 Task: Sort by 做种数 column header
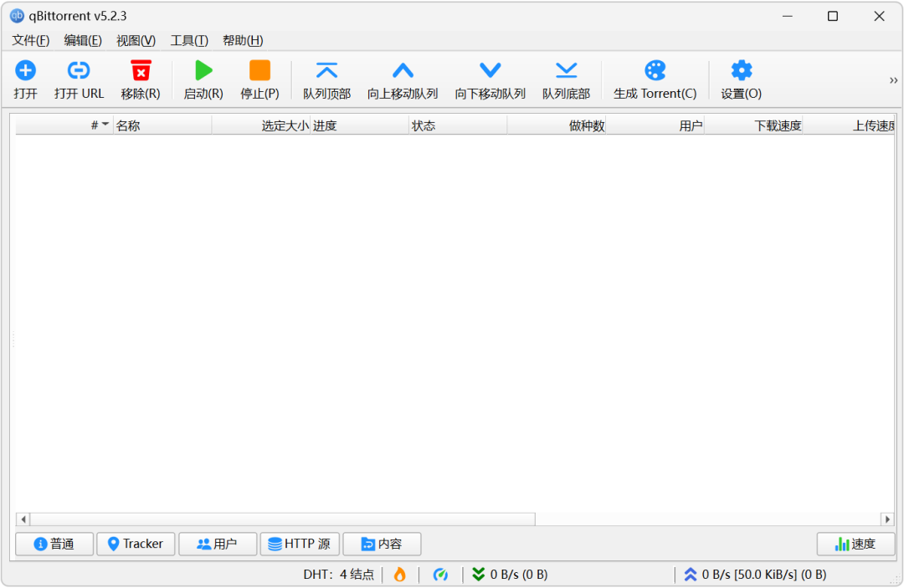pos(557,125)
